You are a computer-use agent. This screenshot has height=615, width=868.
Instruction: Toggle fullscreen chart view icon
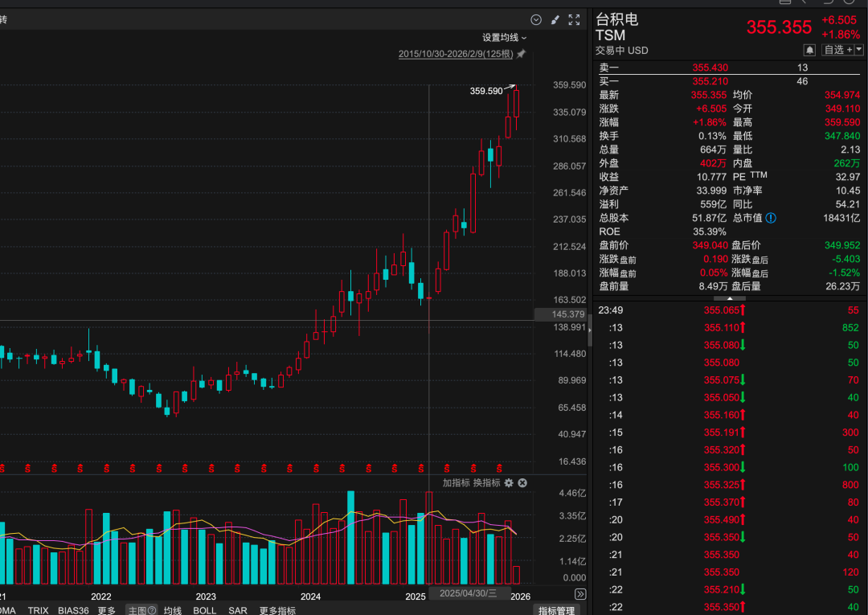pyautogui.click(x=574, y=20)
